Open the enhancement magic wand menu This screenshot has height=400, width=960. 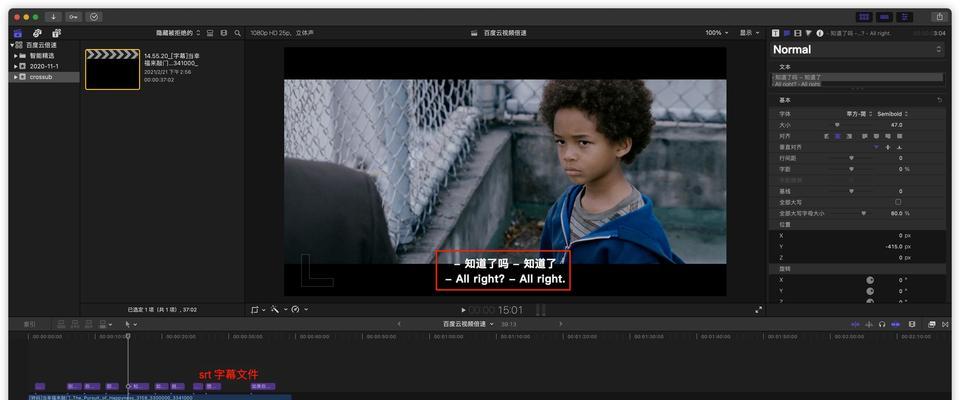277,309
